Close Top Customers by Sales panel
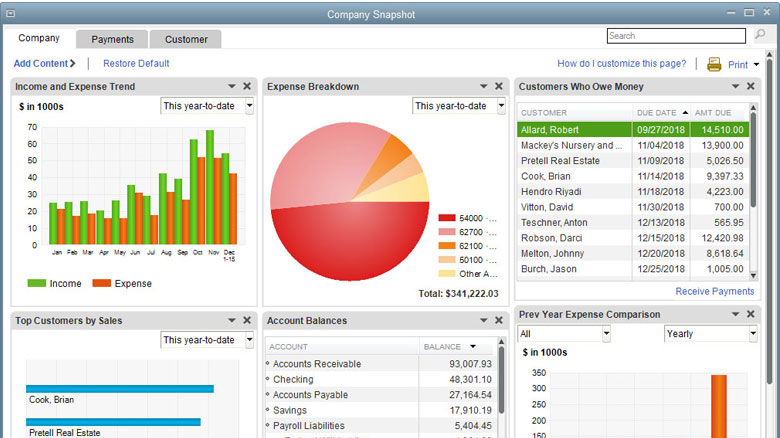780x438 pixels. (x=247, y=320)
